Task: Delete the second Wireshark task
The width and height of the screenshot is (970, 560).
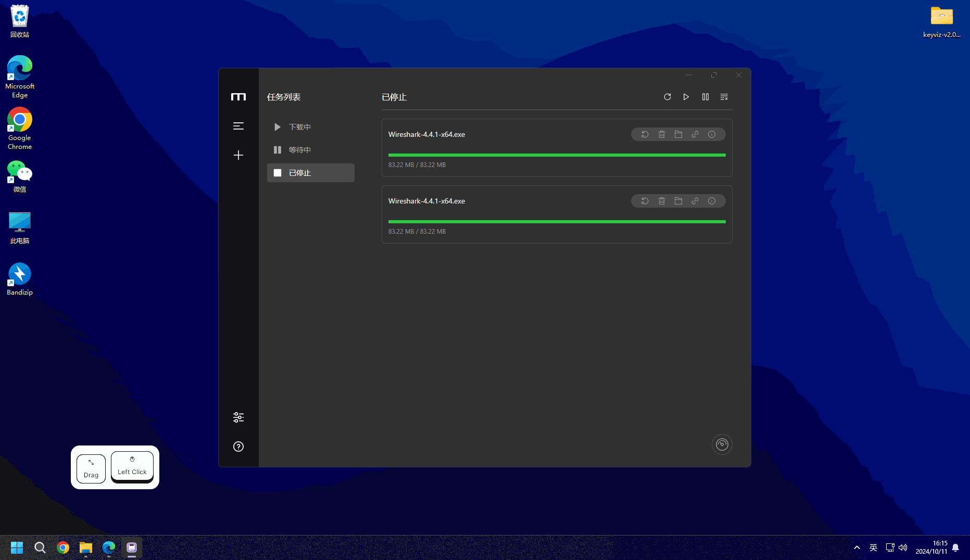Action: (662, 201)
